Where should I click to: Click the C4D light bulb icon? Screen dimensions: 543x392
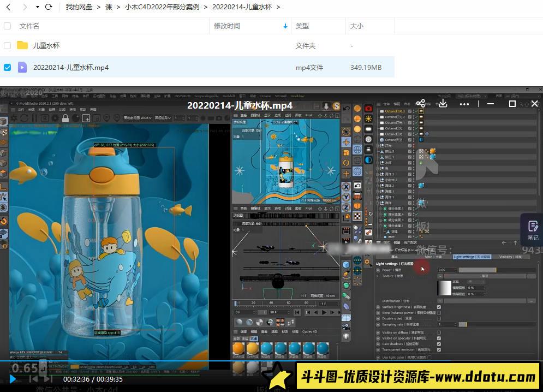[346, 336]
